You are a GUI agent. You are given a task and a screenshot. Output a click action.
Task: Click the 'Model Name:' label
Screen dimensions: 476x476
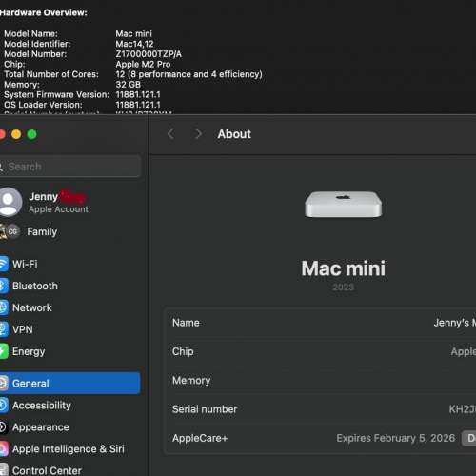[x=30, y=33]
